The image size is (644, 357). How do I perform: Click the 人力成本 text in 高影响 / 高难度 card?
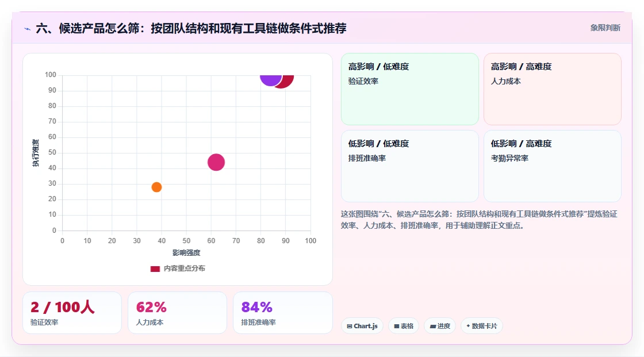tap(506, 81)
